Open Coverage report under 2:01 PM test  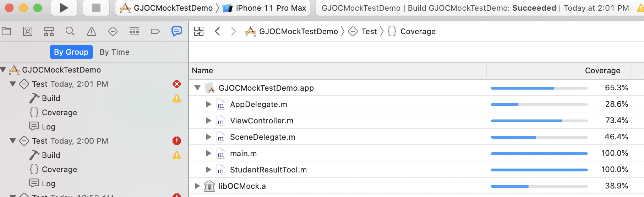click(x=59, y=112)
